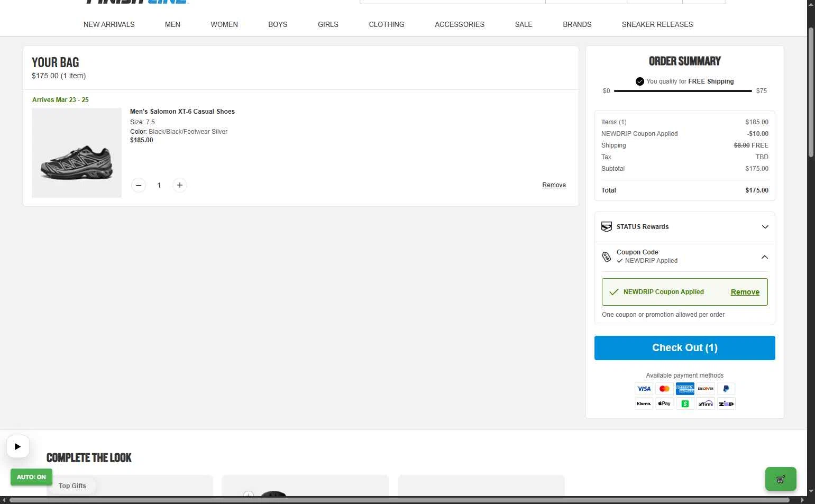Open the WOMEN menu
815x504 pixels.
point(224,24)
